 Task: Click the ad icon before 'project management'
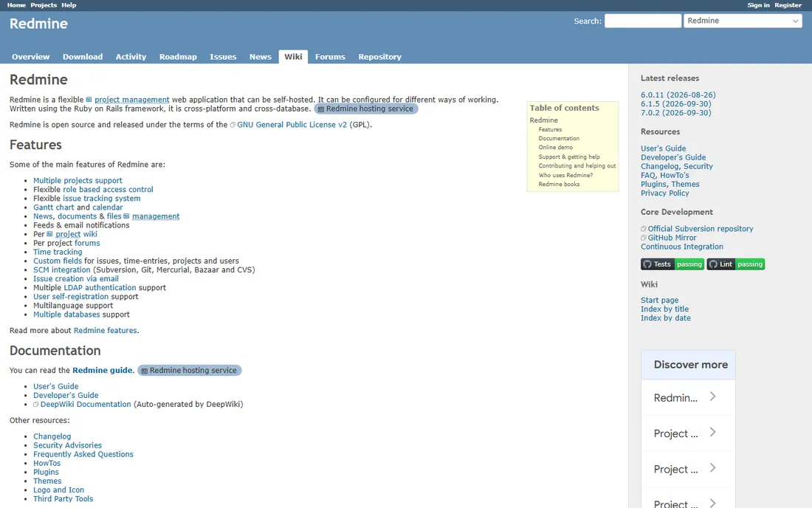89,100
